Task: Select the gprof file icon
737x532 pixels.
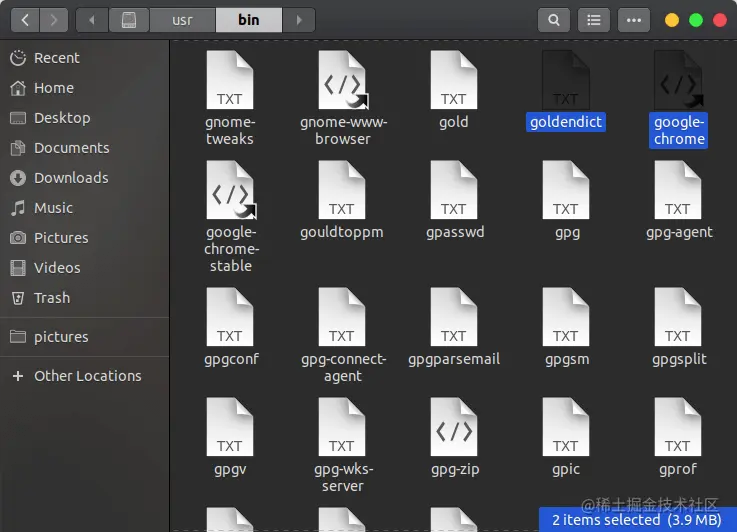Action: coord(678,427)
